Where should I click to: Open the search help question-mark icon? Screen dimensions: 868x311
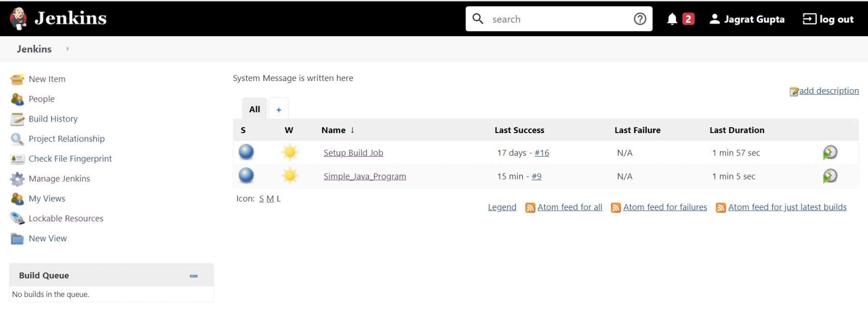click(639, 19)
